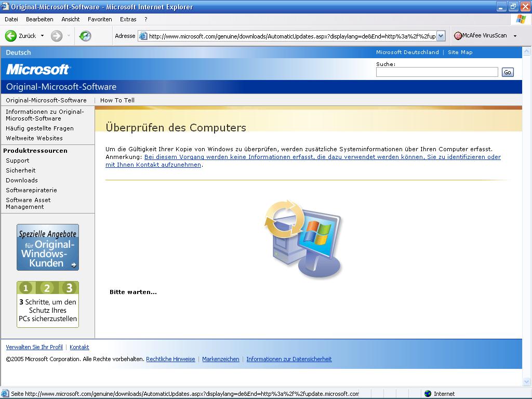Click the Überprüfen des Computers heading
This screenshot has width=532, height=399.
(176, 128)
